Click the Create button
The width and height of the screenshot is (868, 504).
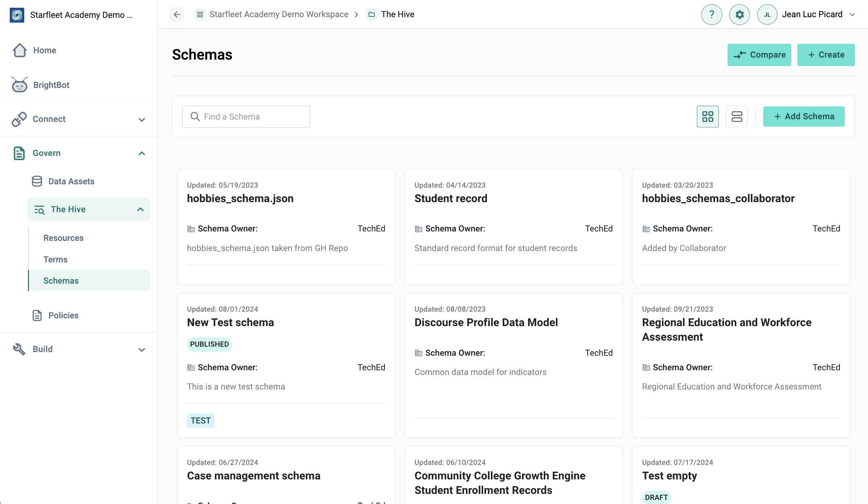(x=826, y=55)
